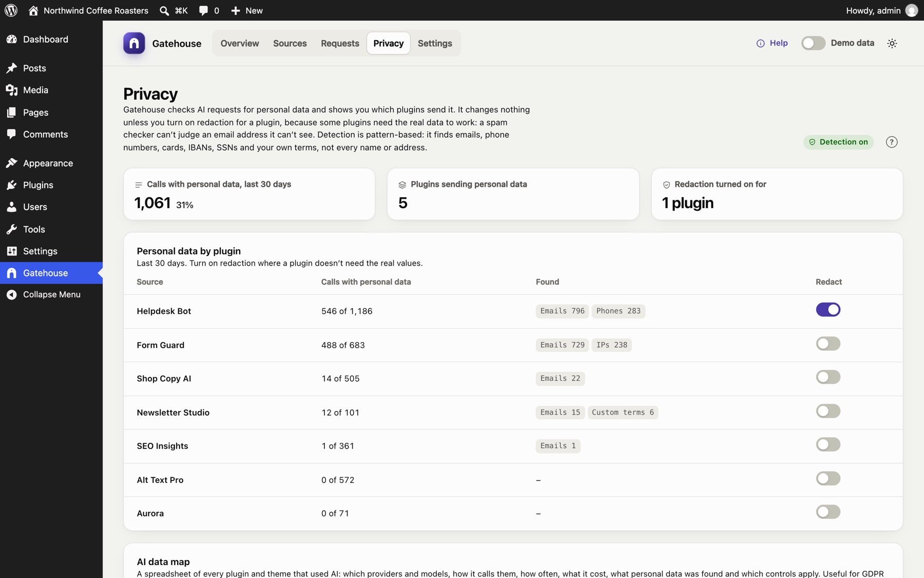Screen dimensions: 924x578
Task: Open the Help link
Action: [x=772, y=43]
